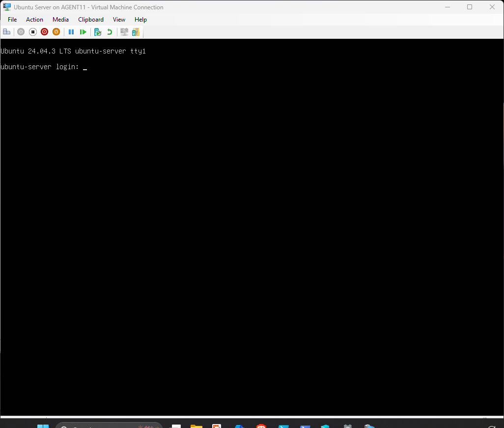
Task: Revert the VM with the green arrow icon
Action: pyautogui.click(x=110, y=32)
